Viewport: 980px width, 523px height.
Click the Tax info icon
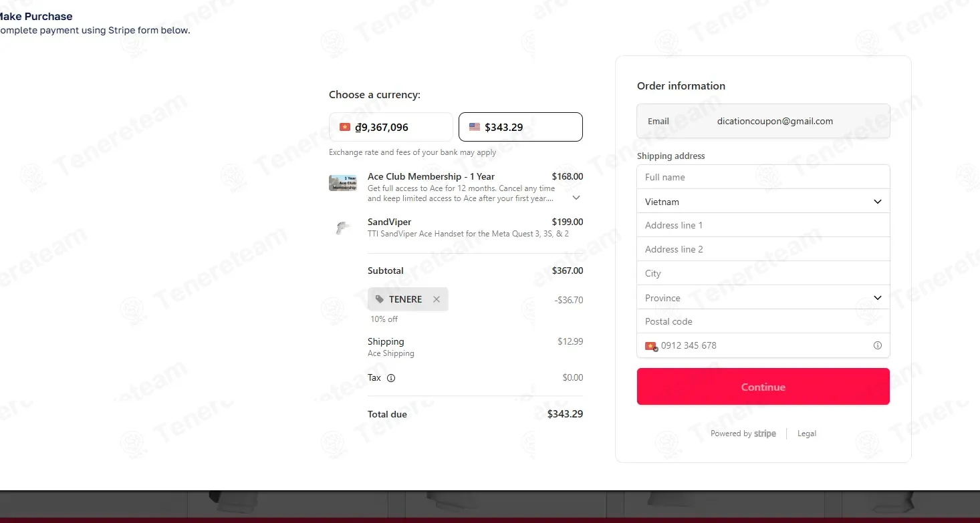[391, 378]
